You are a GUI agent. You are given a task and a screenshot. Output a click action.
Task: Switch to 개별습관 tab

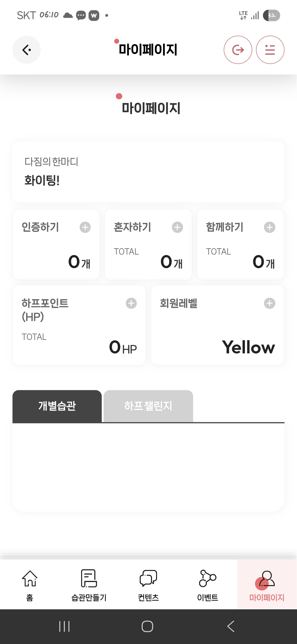pyautogui.click(x=57, y=406)
